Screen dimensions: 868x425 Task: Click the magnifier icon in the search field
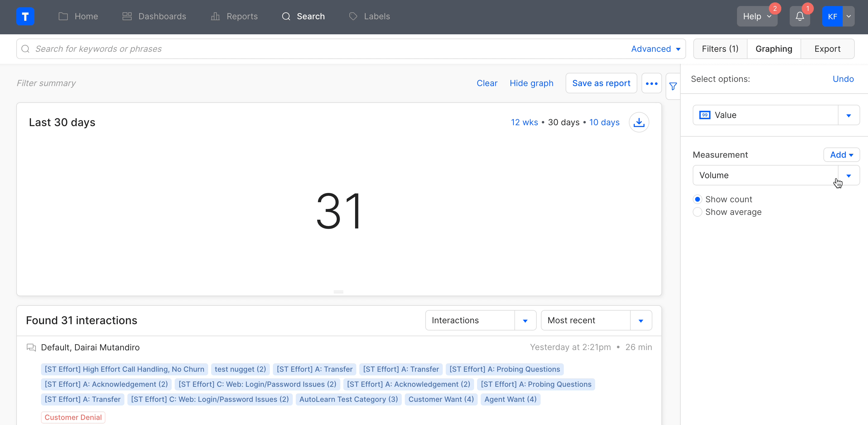coord(26,49)
